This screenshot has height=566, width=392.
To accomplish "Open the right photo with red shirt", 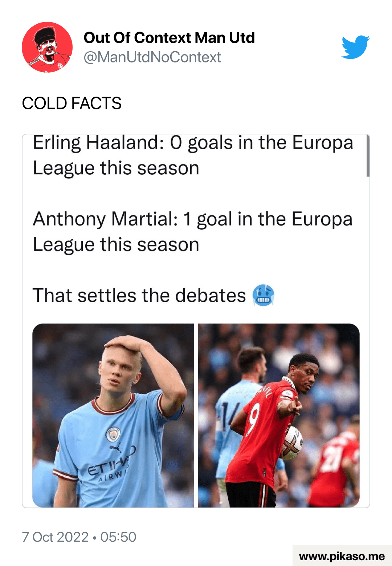I will tap(279, 415).
